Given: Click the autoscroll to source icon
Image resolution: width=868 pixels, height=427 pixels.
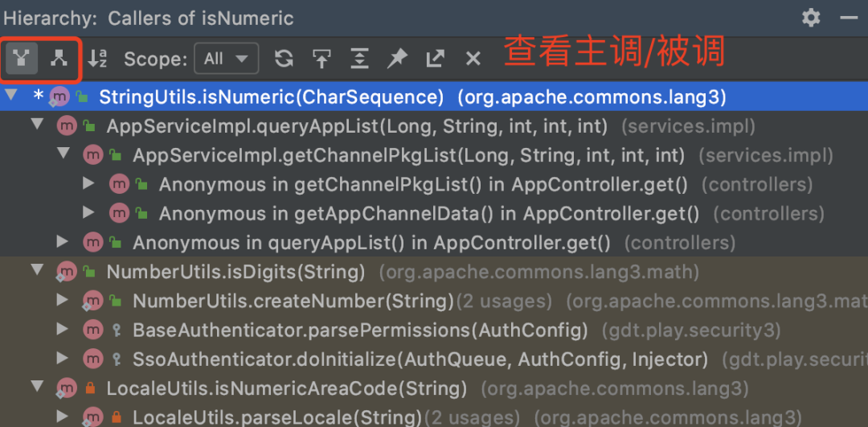Looking at the screenshot, I should 321,59.
